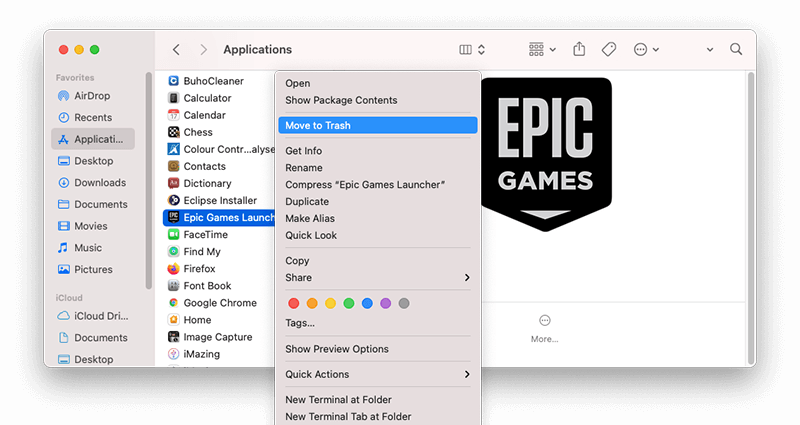Apply the blue tag color

click(x=367, y=304)
